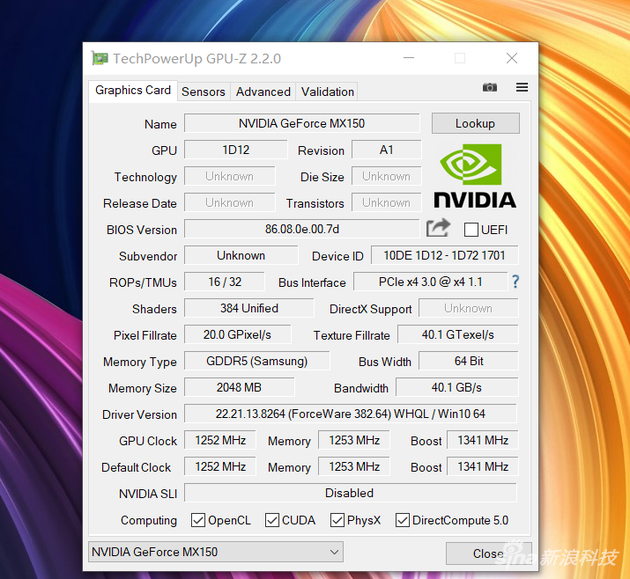Open the NVIDIA GeForce MX150 GPU dropdown
Image resolution: width=630 pixels, height=579 pixels.
point(216,552)
